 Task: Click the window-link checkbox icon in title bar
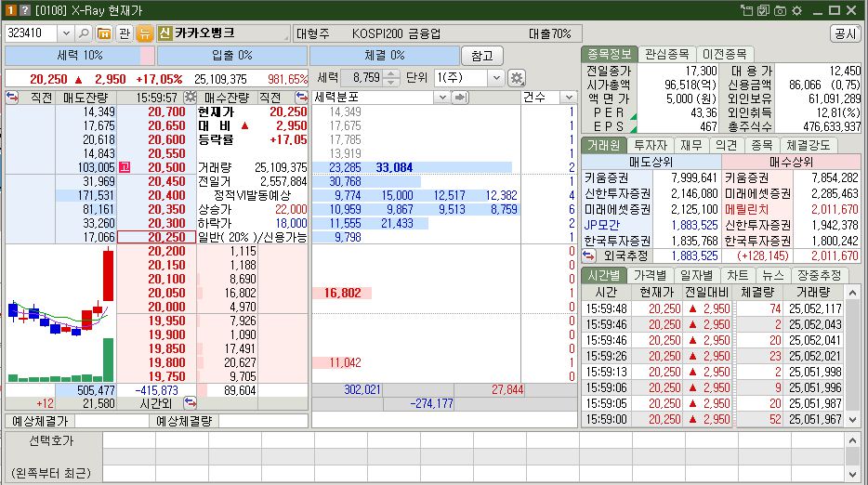pos(763,10)
